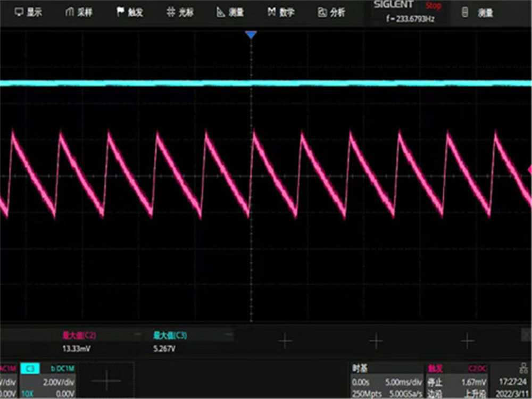Viewport: 532px width, 399px height.
Task: Click the red Stop run status indicator
Action: click(x=433, y=6)
